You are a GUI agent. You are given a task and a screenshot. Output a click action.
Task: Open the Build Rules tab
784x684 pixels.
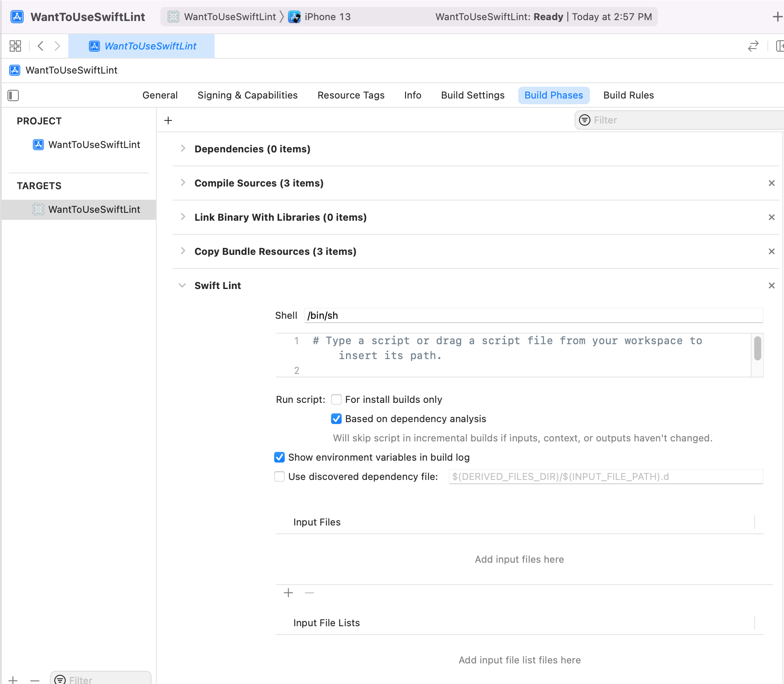click(x=629, y=95)
